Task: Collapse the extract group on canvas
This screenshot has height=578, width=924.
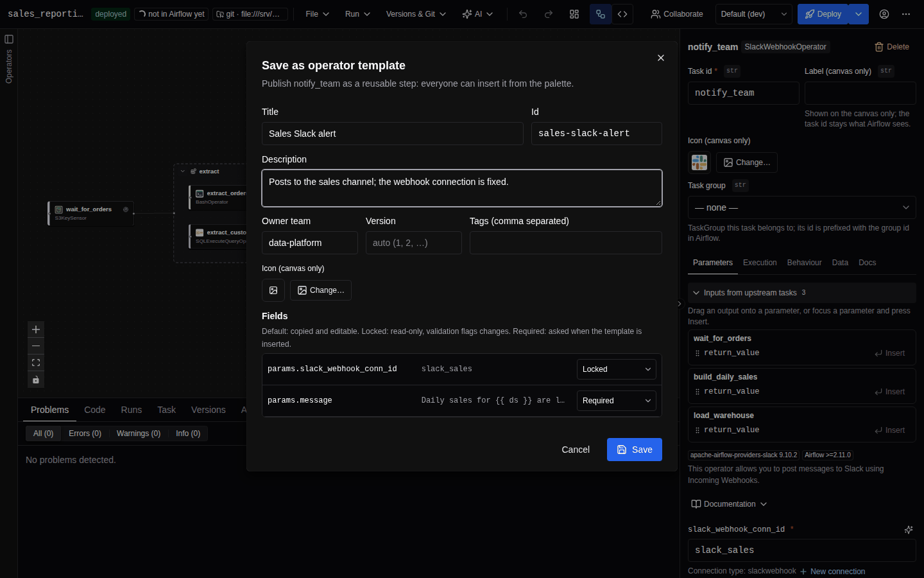Action: coord(183,171)
